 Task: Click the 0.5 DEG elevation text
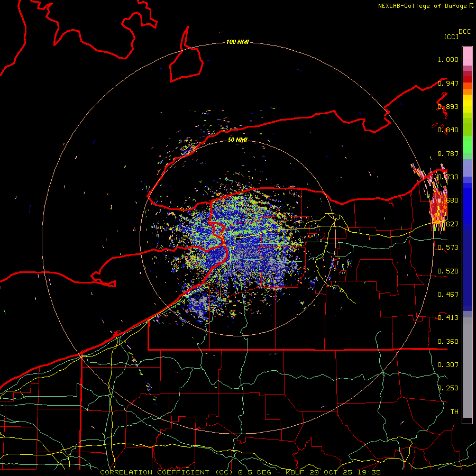tap(255, 472)
